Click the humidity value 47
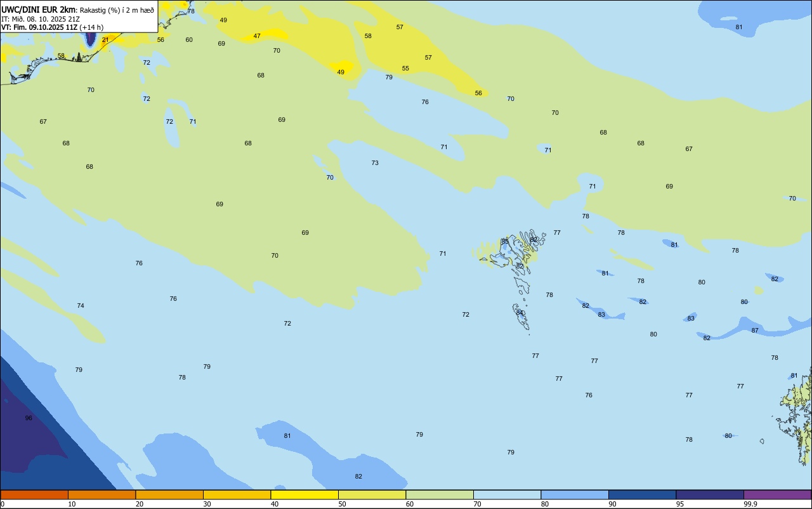Image resolution: width=812 pixels, height=509 pixels. pyautogui.click(x=257, y=36)
